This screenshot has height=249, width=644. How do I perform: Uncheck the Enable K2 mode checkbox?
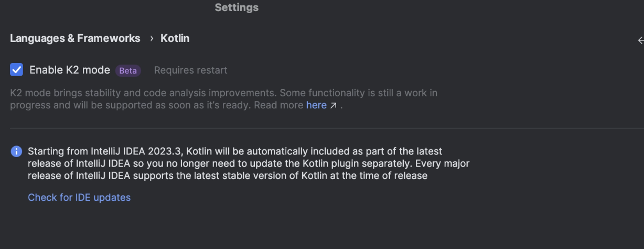(16, 69)
